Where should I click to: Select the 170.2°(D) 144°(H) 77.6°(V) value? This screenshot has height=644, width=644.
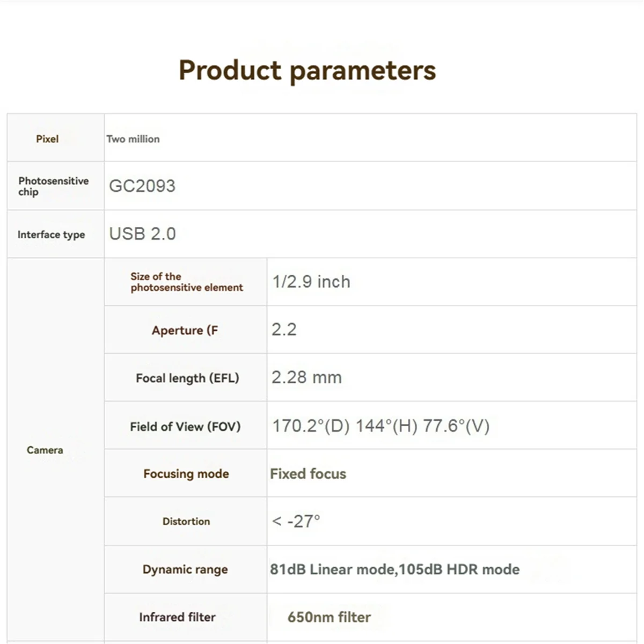point(380,426)
